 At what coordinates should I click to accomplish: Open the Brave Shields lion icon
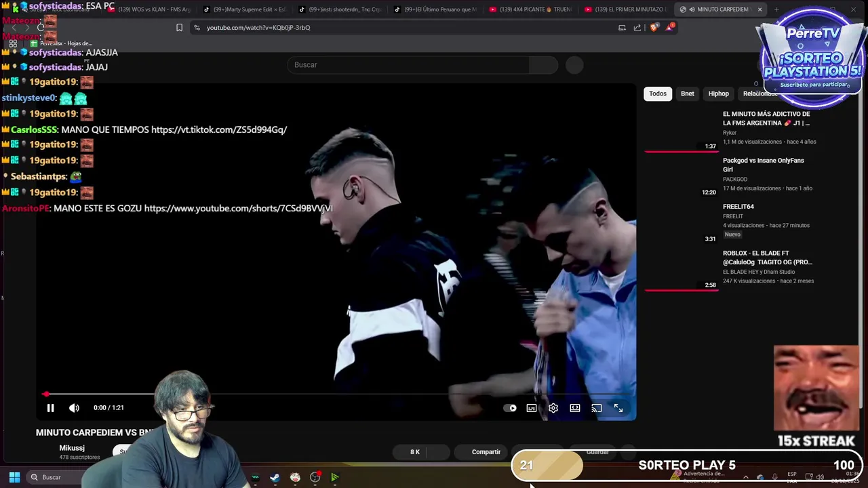pyautogui.click(x=654, y=28)
